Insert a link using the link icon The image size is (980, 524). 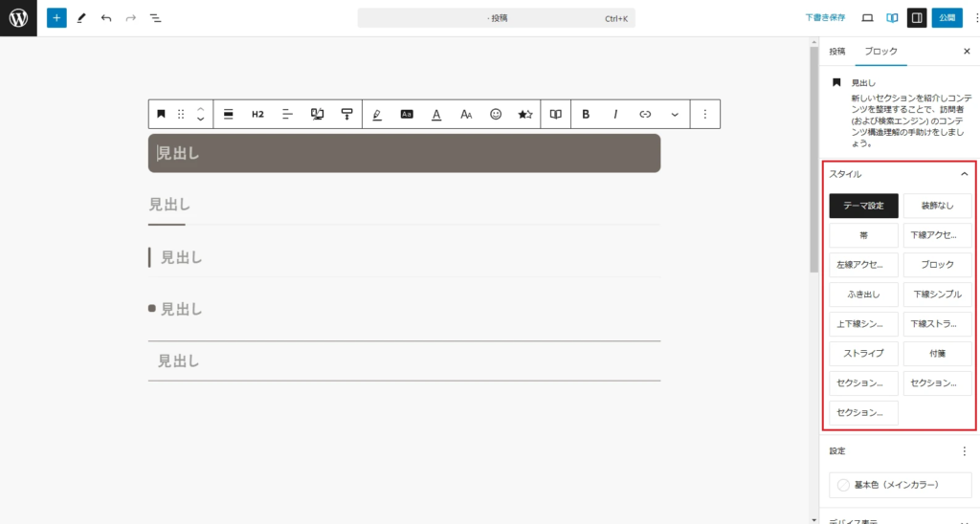coord(645,114)
